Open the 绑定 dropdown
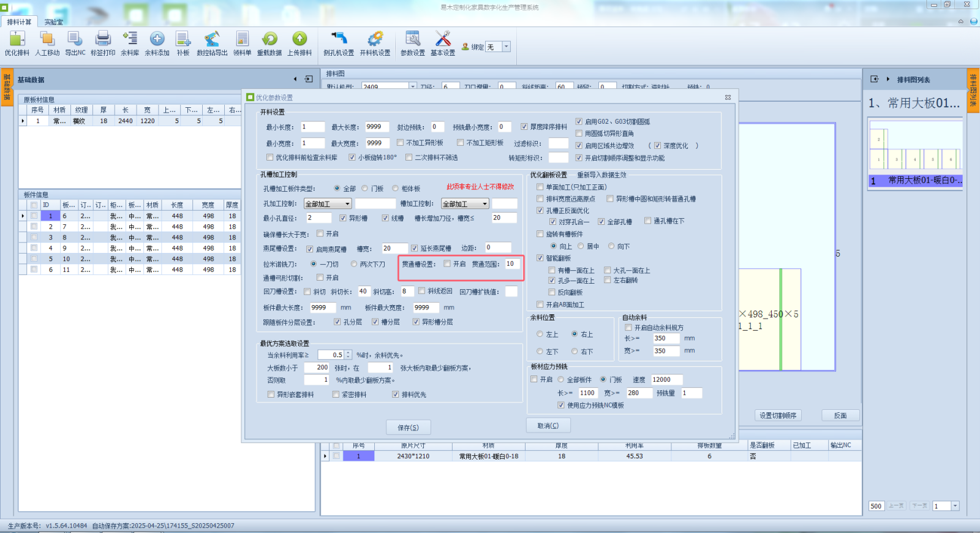 pyautogui.click(x=506, y=47)
